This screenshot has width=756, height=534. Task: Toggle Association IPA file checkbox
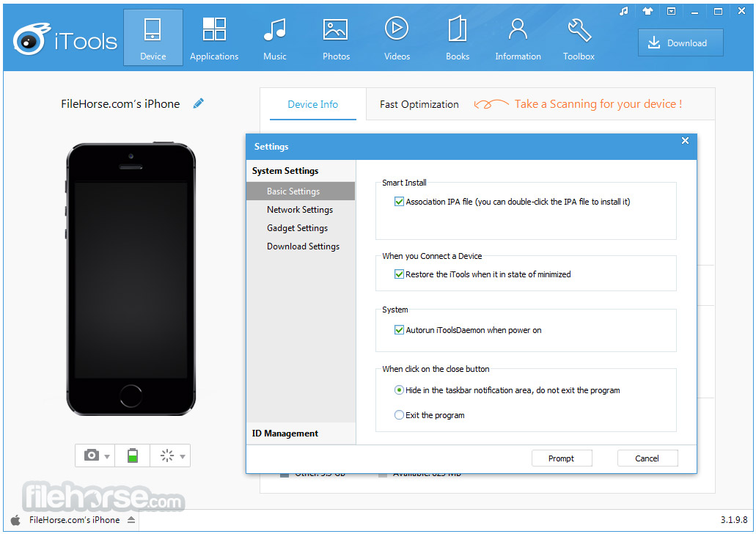coord(399,202)
